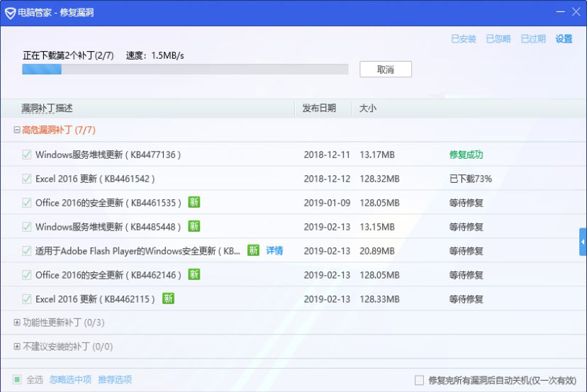Expand the 功能性更新补丁 (0/3) group
The height and width of the screenshot is (392, 587).
point(17,323)
